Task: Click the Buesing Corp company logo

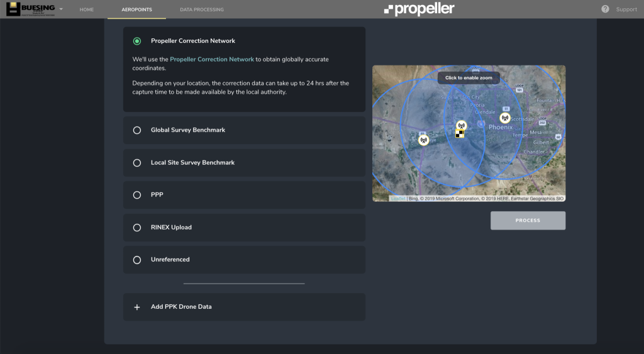Action: click(x=30, y=9)
